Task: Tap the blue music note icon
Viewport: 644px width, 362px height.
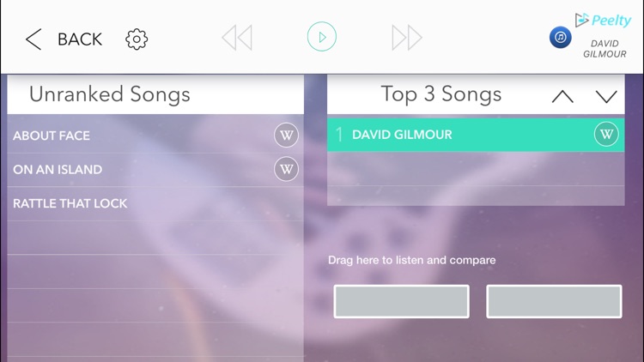Action: [x=560, y=38]
